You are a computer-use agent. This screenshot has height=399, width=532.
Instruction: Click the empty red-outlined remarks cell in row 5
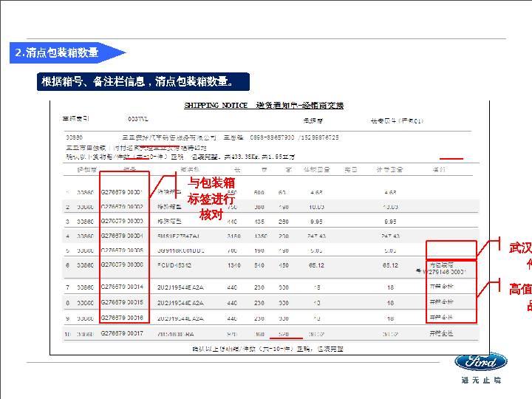tap(451, 249)
